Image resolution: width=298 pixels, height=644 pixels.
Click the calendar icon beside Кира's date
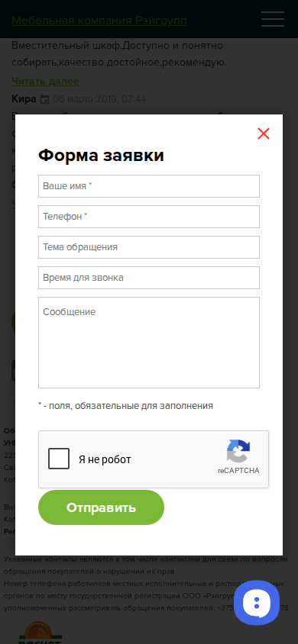point(44,99)
